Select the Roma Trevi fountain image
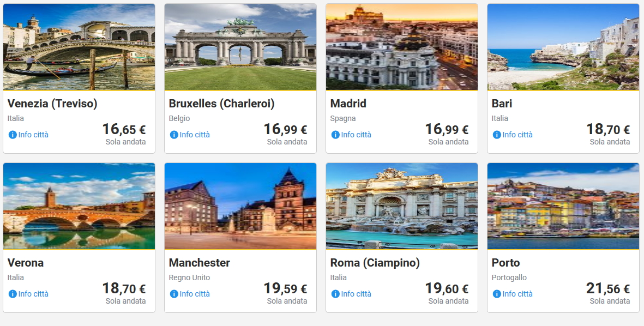Viewport: 644px width, 326px height. (x=402, y=206)
